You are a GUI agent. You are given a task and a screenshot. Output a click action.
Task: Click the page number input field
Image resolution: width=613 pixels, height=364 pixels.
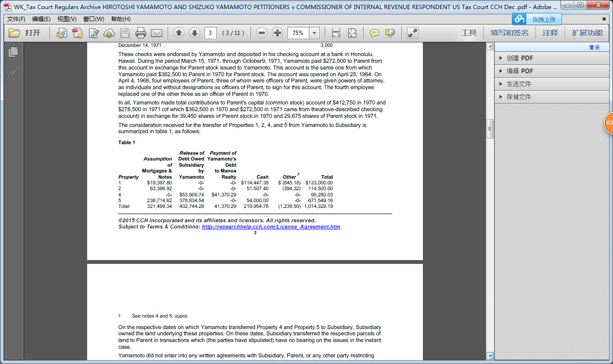click(x=211, y=33)
